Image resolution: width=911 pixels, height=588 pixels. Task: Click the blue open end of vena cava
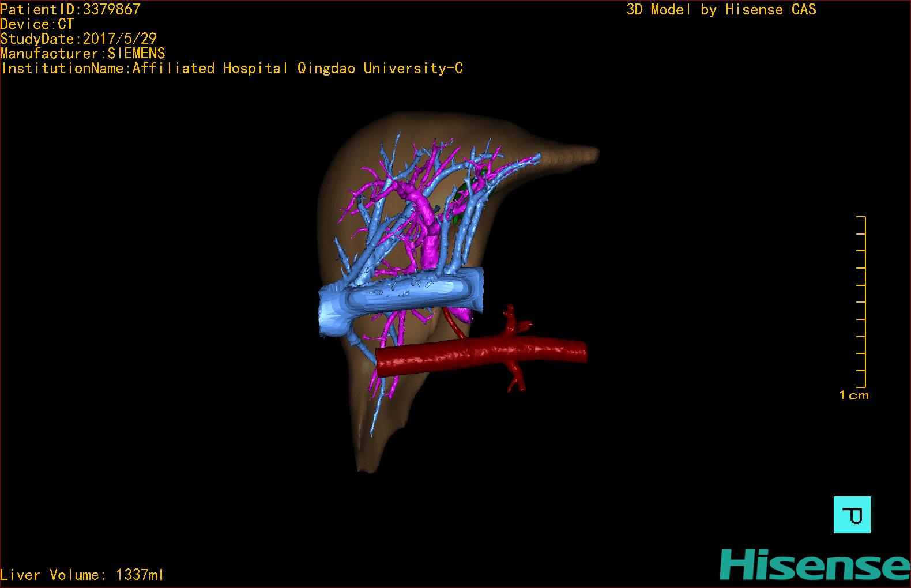pos(330,312)
